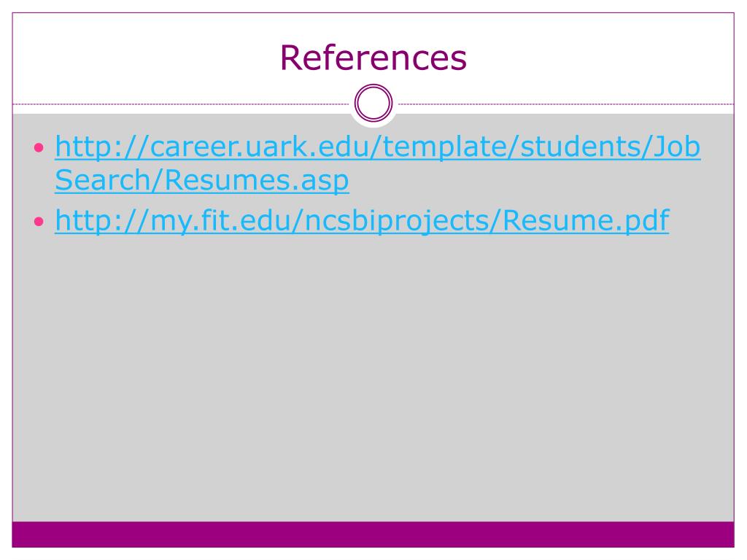This screenshot has width=747, height=560.
Task: Open the my.fit.edu Resume.pdf link
Action: click(x=362, y=220)
